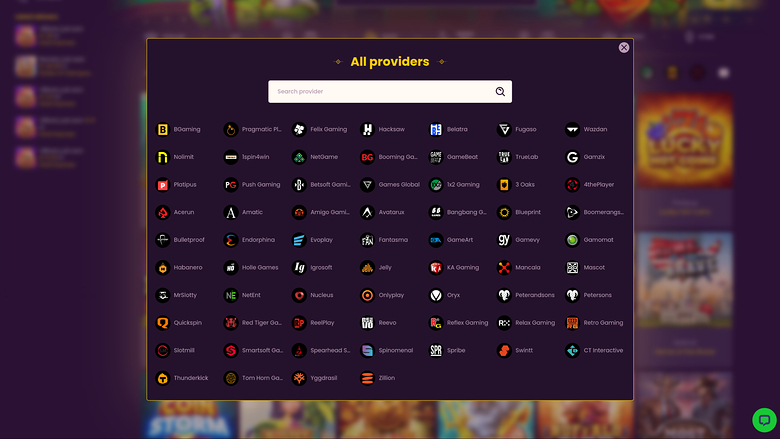Select the Reevo text label

[388, 323]
